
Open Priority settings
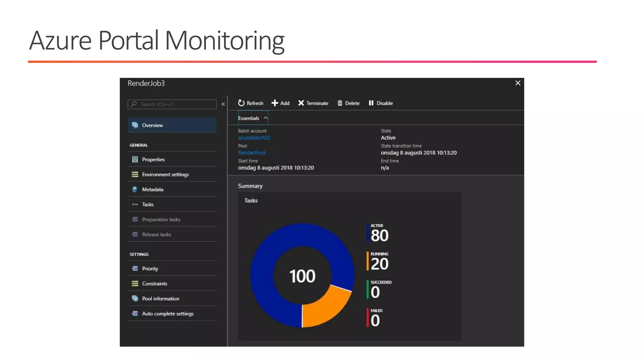tap(150, 269)
